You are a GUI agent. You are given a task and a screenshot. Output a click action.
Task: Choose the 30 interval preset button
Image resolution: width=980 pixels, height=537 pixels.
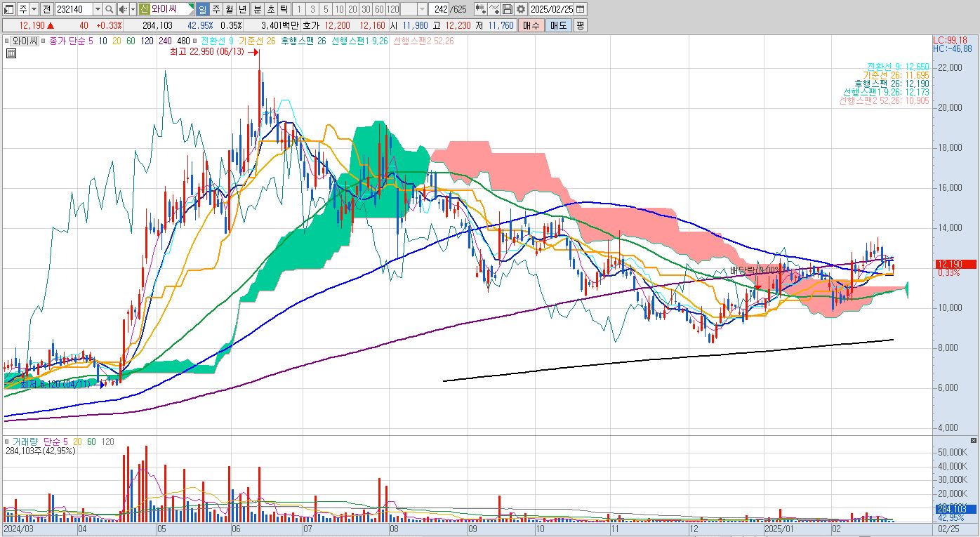click(x=366, y=9)
